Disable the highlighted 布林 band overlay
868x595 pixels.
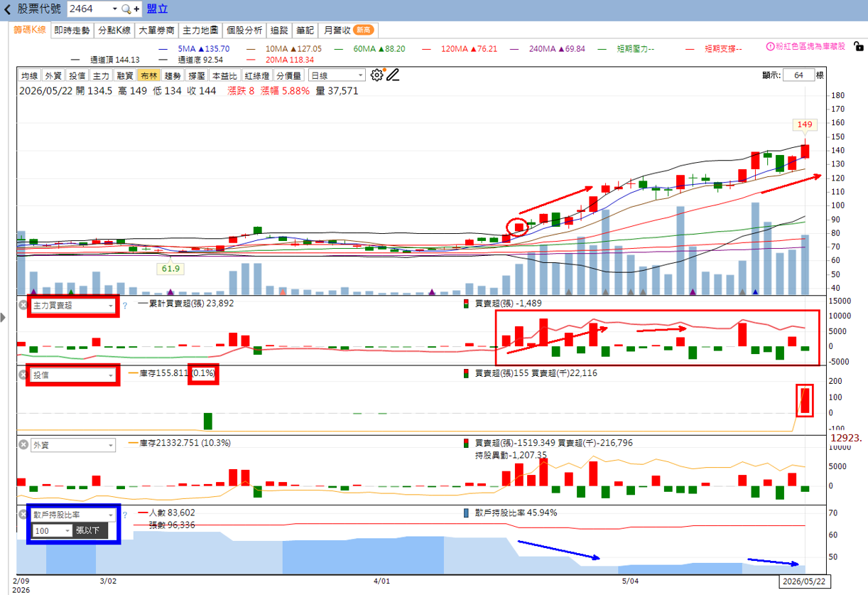point(148,75)
